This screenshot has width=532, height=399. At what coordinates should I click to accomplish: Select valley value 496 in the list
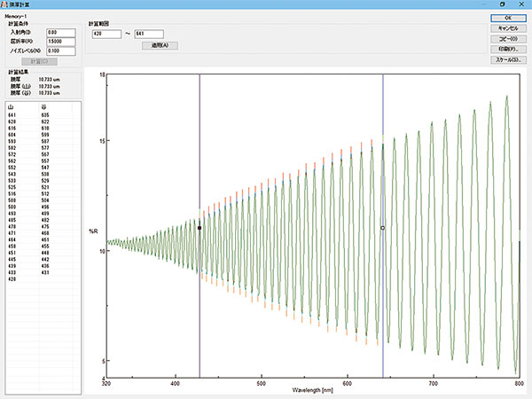(45, 207)
